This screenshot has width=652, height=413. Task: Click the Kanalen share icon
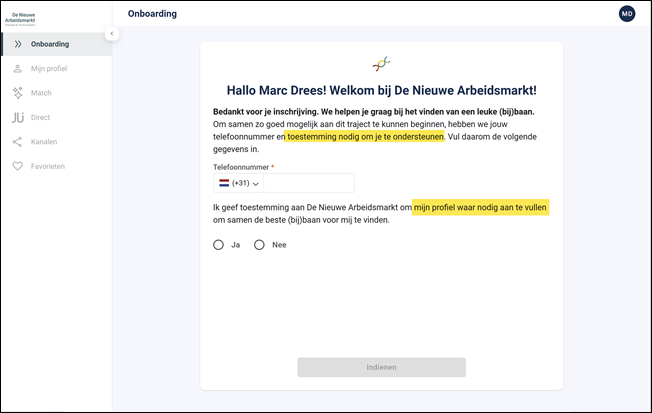pyautogui.click(x=17, y=142)
